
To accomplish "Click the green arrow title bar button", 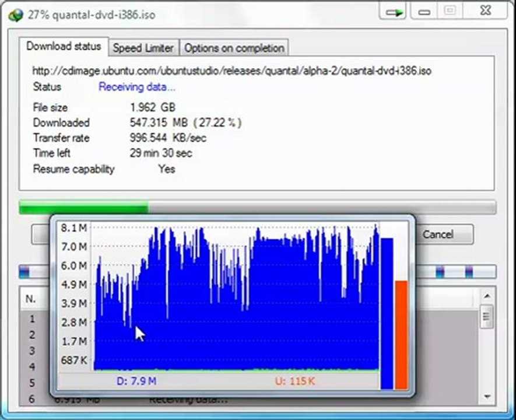I will (x=393, y=12).
